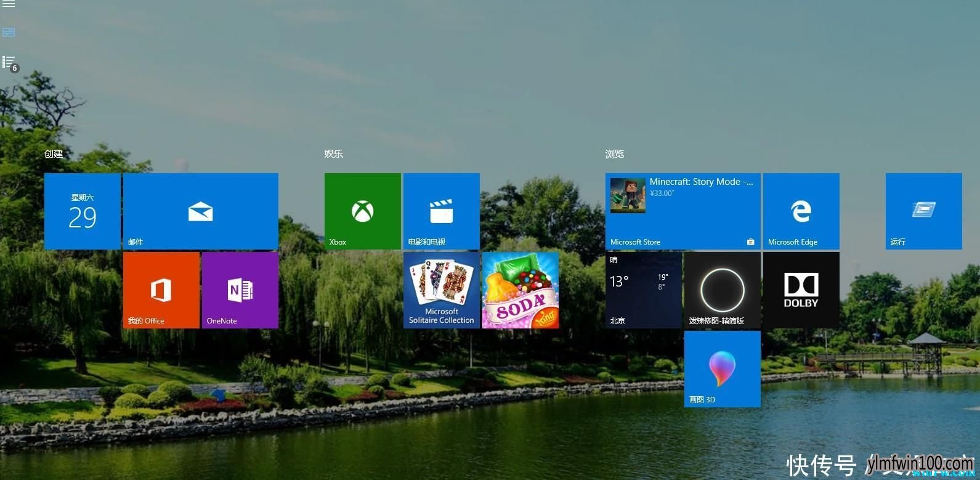
Task: Open the Dolby tile
Action: 801,290
